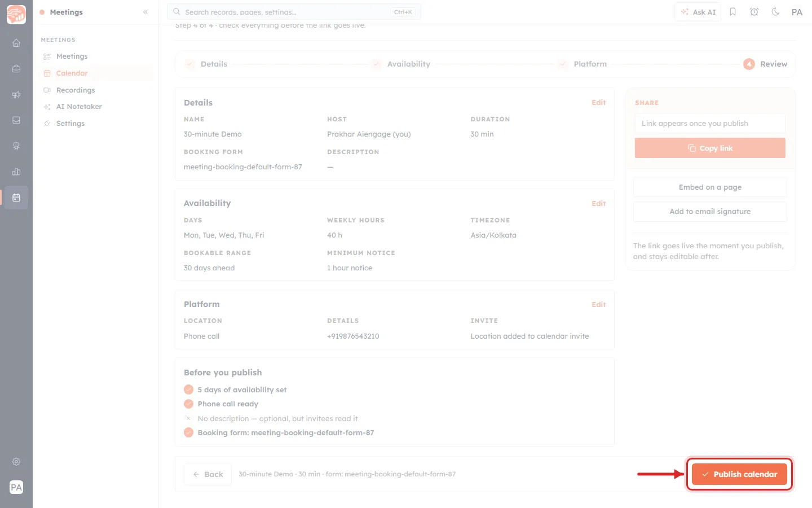This screenshot has height=508, width=812.
Task: Click the '5 days of availability set' check icon
Action: (x=189, y=390)
